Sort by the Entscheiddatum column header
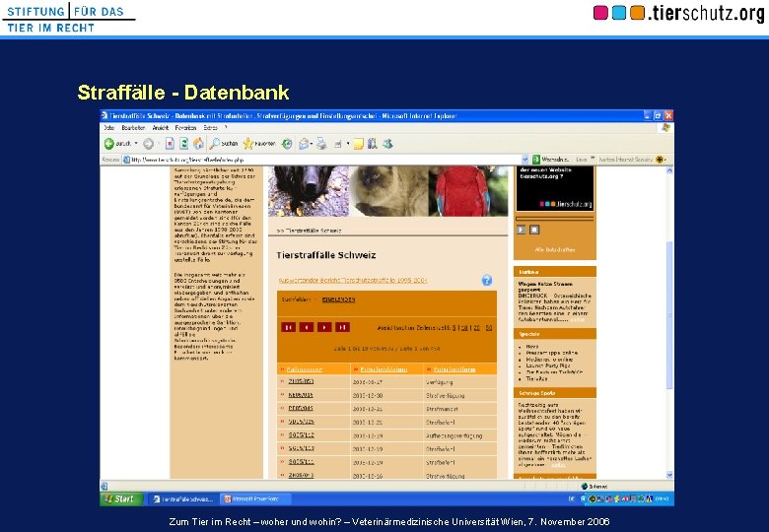 click(384, 369)
